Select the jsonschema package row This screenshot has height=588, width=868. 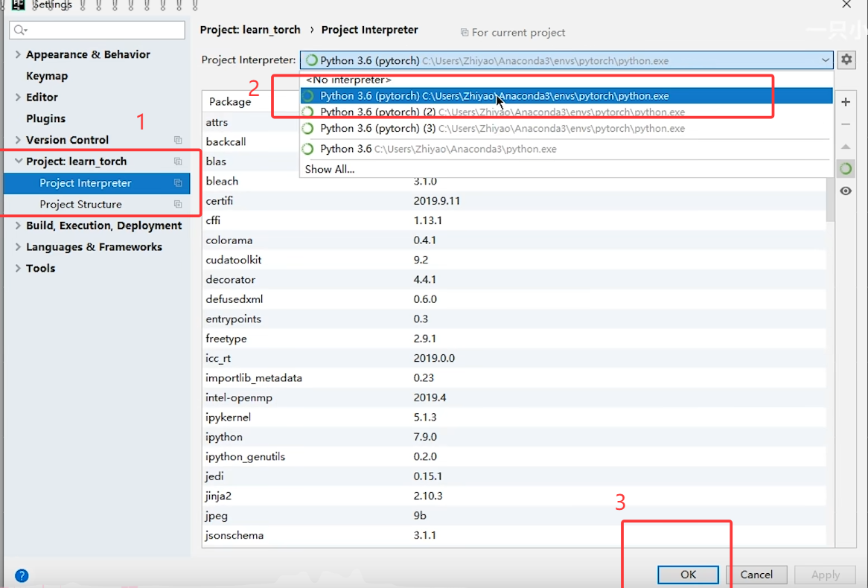pyautogui.click(x=514, y=535)
